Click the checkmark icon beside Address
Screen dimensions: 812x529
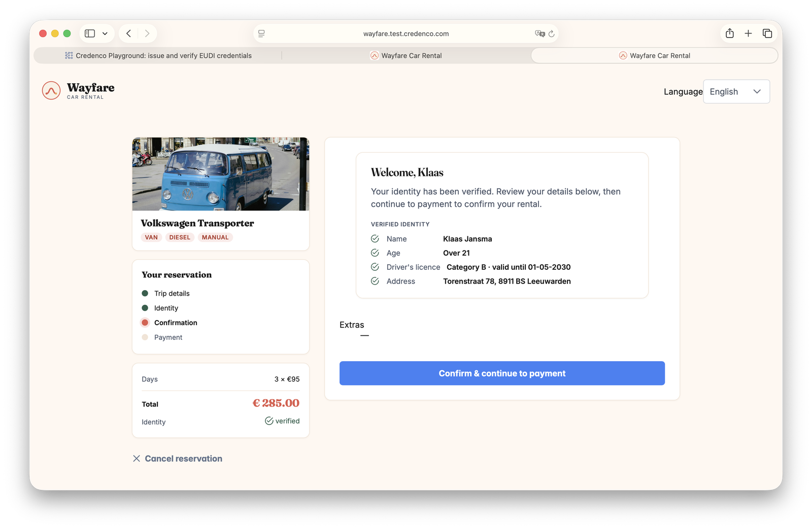click(375, 281)
